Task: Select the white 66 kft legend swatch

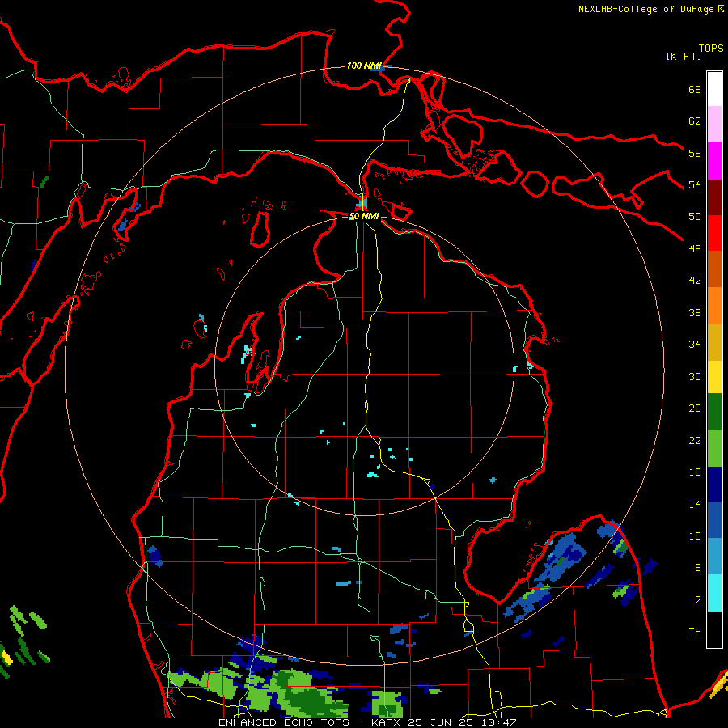Action: 714,89
